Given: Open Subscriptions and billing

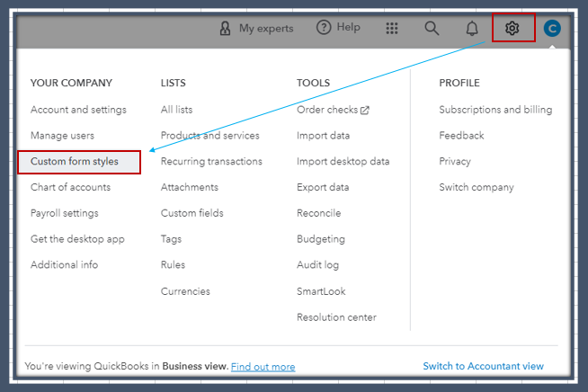Looking at the screenshot, I should 495,110.
